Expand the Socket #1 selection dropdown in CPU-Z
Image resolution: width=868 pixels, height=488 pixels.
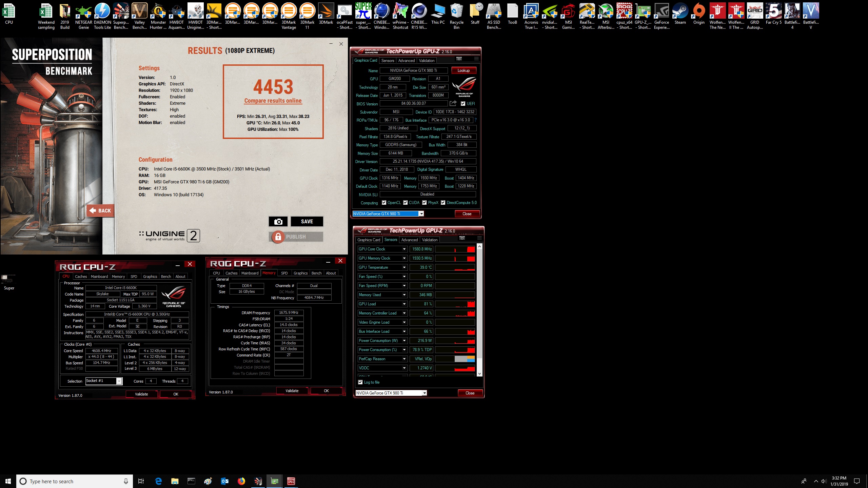[119, 381]
